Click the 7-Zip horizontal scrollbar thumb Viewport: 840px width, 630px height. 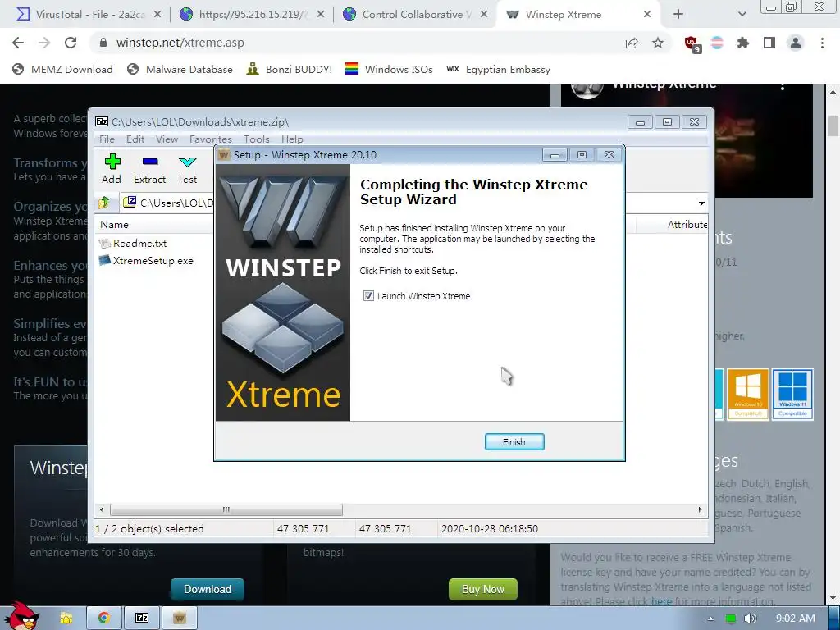tap(226, 509)
